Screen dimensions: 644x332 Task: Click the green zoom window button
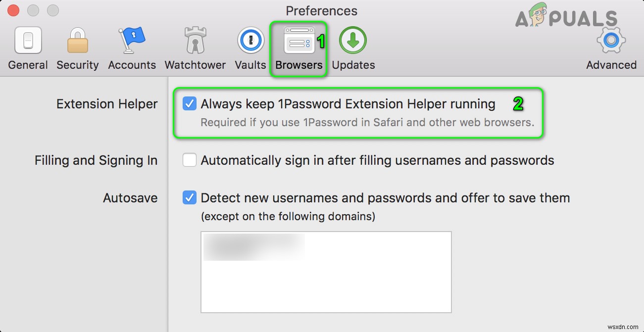(x=52, y=10)
